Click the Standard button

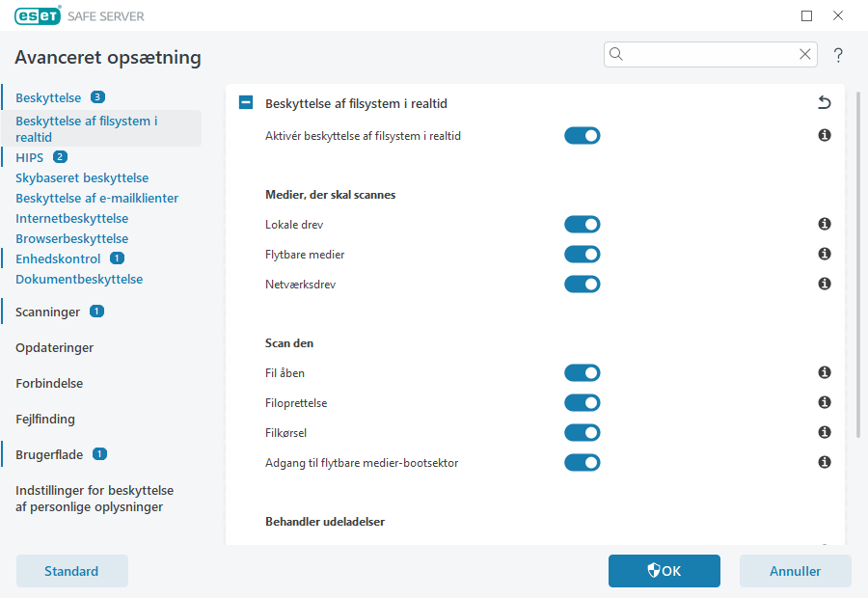pos(71,571)
